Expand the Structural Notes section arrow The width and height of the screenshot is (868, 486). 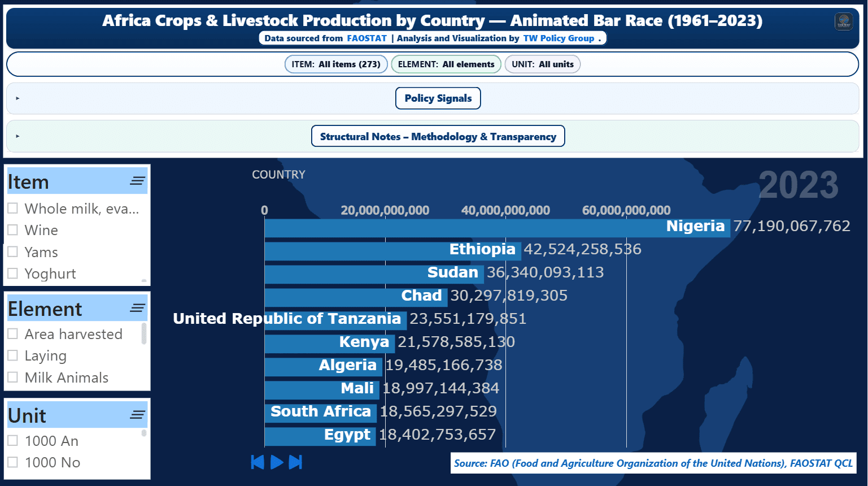18,136
